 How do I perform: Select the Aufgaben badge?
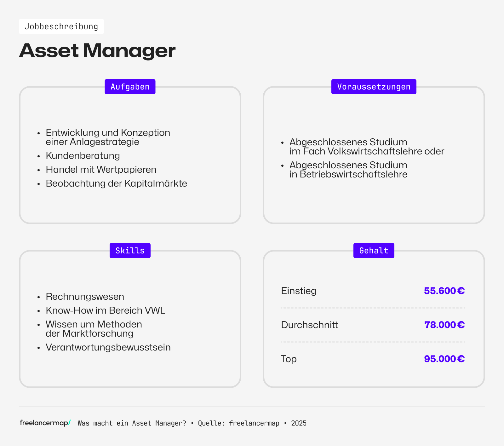click(130, 86)
